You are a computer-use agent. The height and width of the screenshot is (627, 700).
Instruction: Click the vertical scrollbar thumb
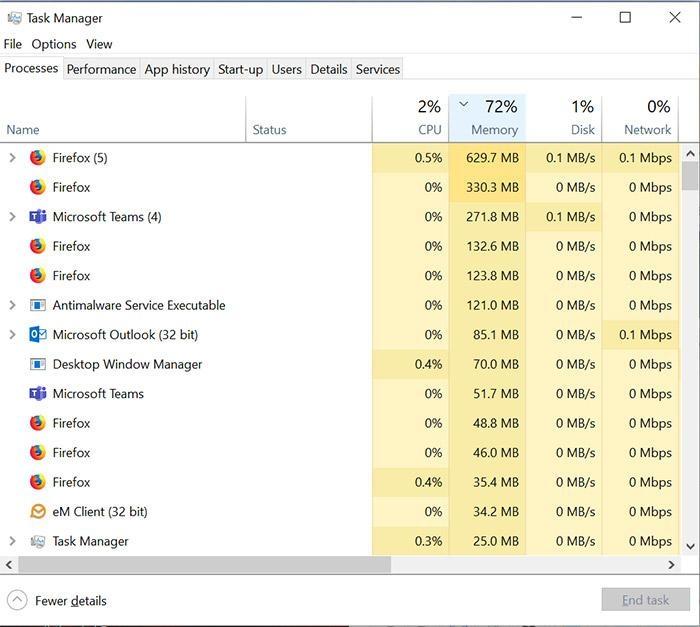tap(690, 176)
